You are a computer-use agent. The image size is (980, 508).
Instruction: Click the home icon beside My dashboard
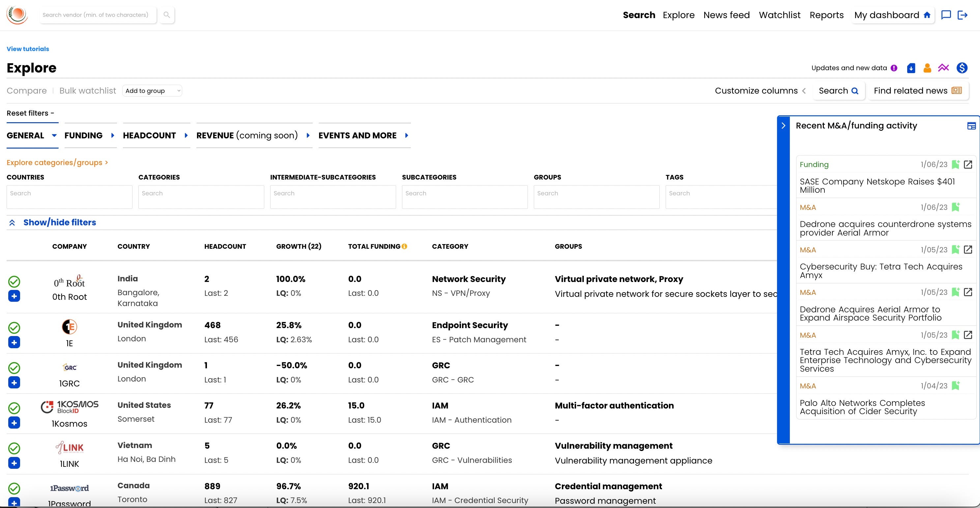tap(927, 15)
